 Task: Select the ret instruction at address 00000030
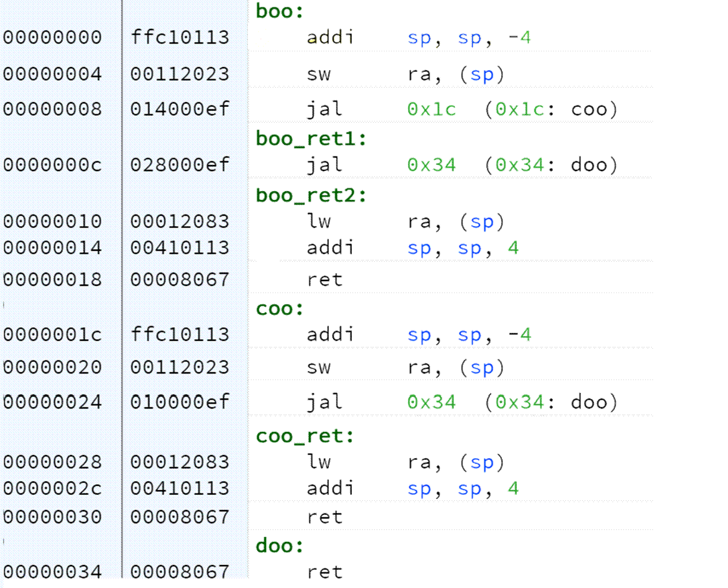325,517
